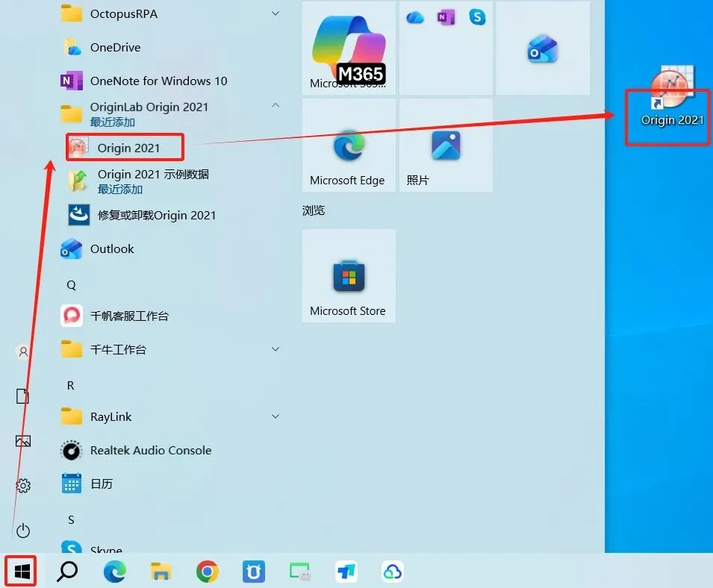Jump via letter R header

tap(71, 385)
